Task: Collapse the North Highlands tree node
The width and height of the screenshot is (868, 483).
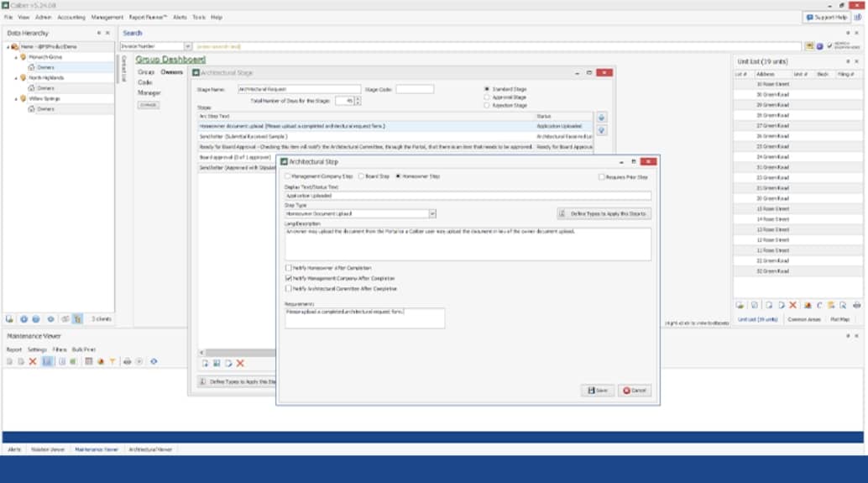Action: (16, 78)
